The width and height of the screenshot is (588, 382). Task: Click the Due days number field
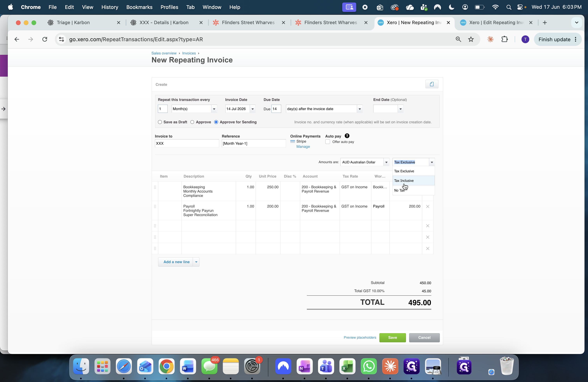pos(276,109)
